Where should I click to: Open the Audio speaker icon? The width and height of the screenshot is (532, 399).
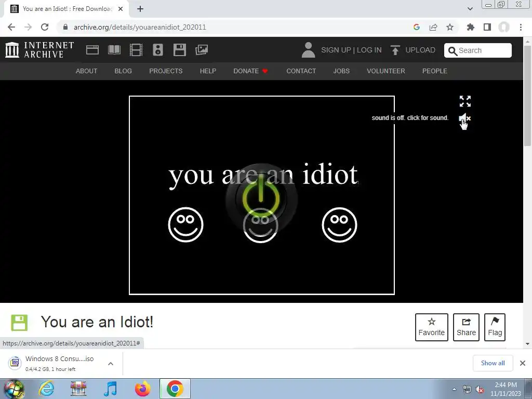158,50
